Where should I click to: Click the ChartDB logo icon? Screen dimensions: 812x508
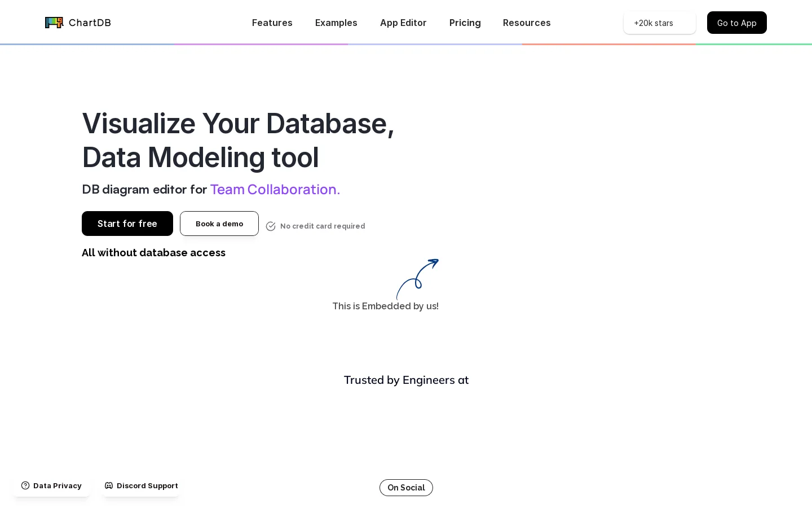(x=54, y=23)
